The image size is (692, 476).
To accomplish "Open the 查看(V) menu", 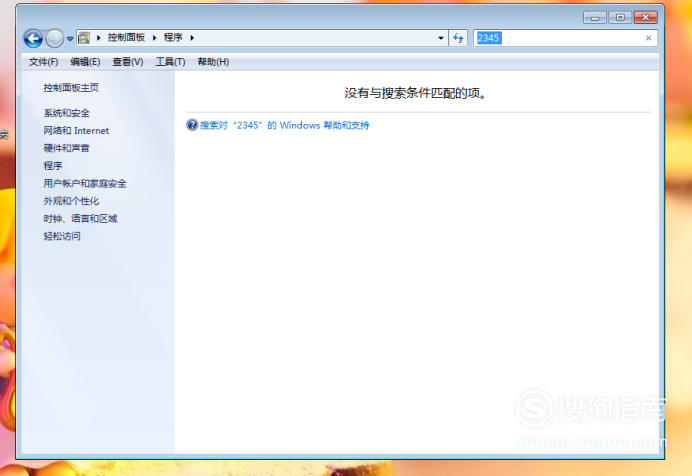I will pos(128,62).
